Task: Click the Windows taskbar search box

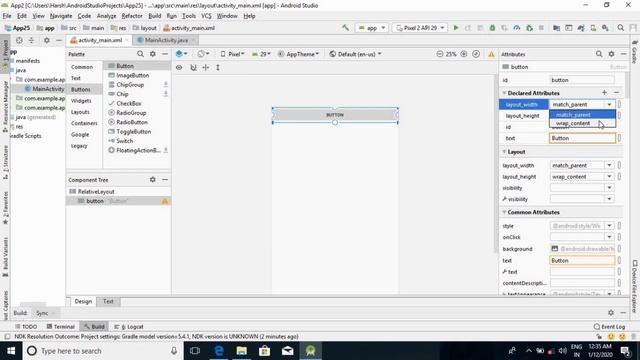Action: click(102, 351)
